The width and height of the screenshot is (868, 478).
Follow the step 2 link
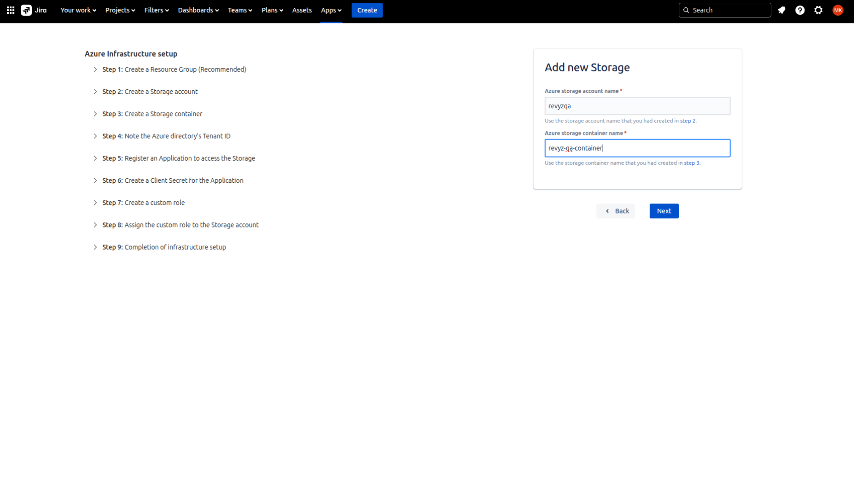click(687, 121)
